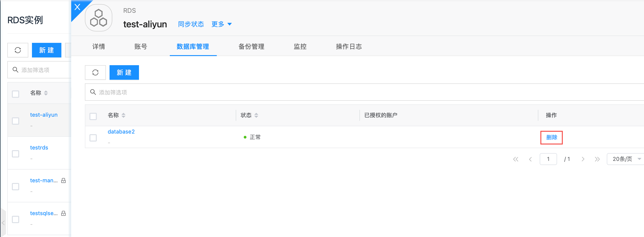Go to the next page arrow

[583, 159]
